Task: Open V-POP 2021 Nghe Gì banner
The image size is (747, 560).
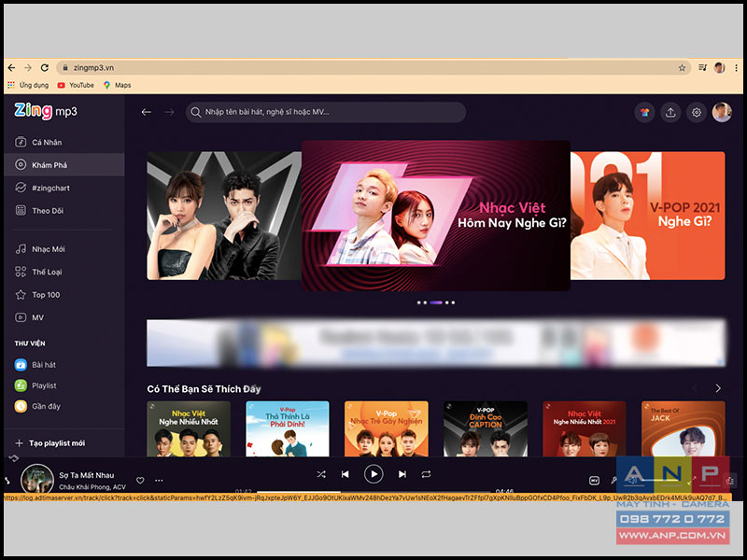Action: coord(648,216)
